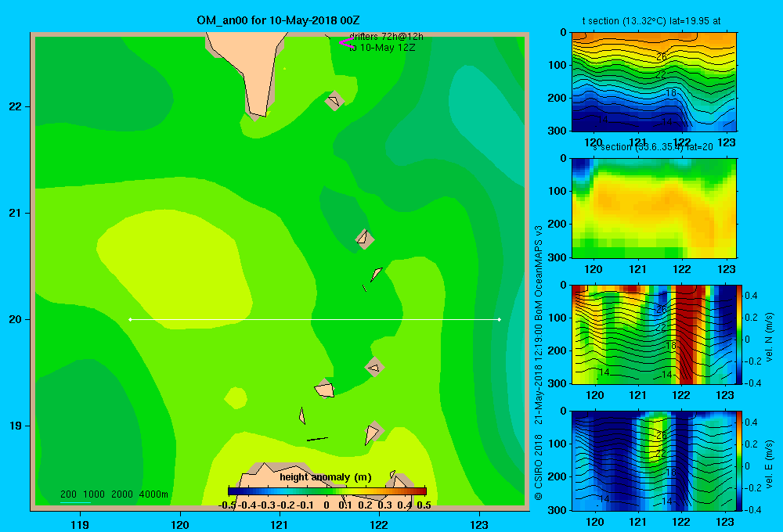Click depth tick 100 on temperature section
The width and height of the screenshot is (783, 532).
click(x=557, y=65)
